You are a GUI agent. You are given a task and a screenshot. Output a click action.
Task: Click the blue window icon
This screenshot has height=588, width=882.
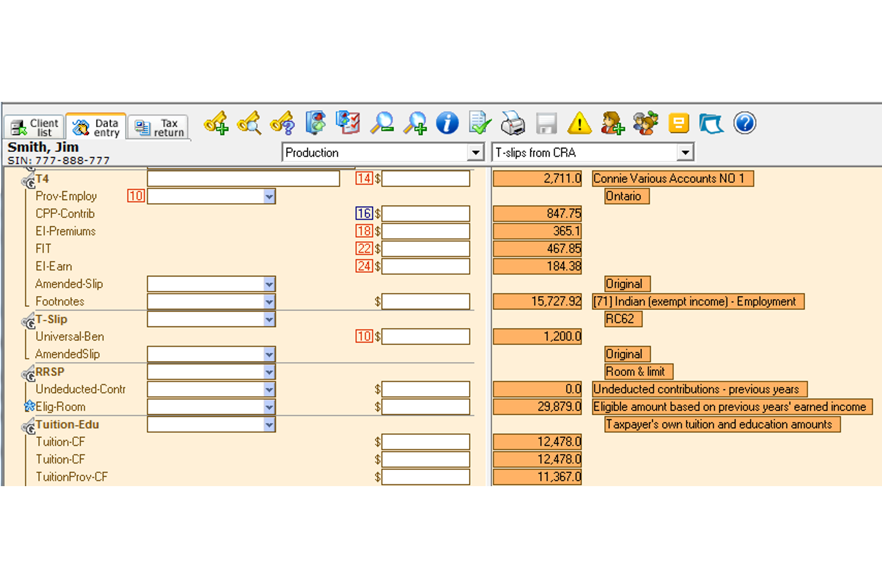coord(711,123)
